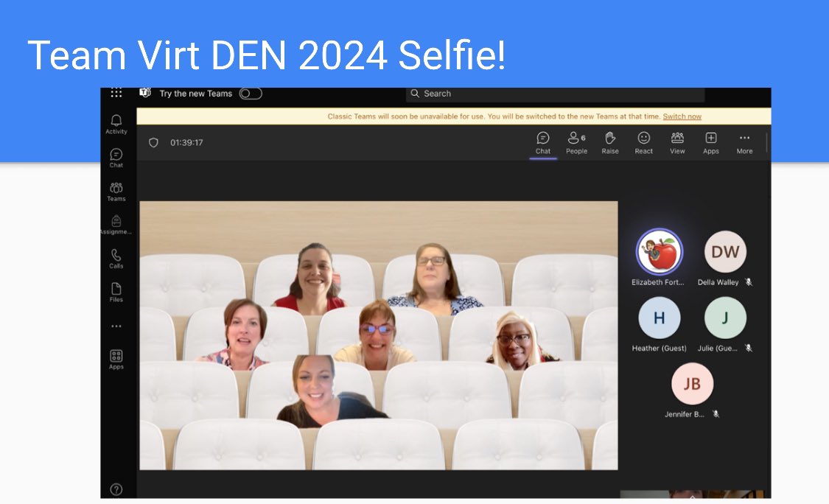Open the Microsoft 365 app launcher
The width and height of the screenshot is (829, 504).
[x=116, y=92]
